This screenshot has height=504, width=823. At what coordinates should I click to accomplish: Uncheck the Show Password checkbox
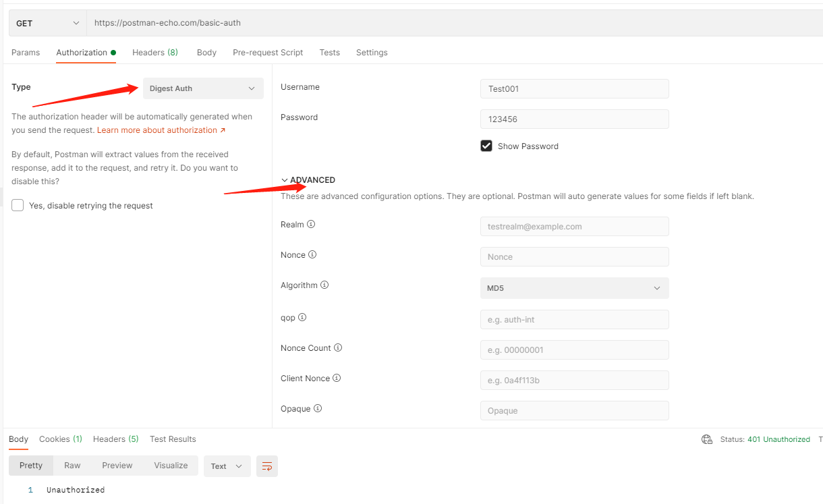pos(486,146)
